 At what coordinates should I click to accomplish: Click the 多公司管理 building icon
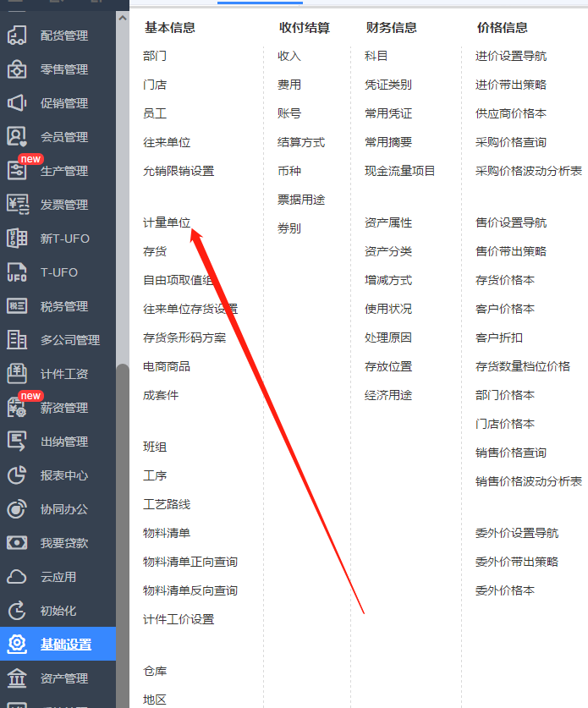coord(17,340)
